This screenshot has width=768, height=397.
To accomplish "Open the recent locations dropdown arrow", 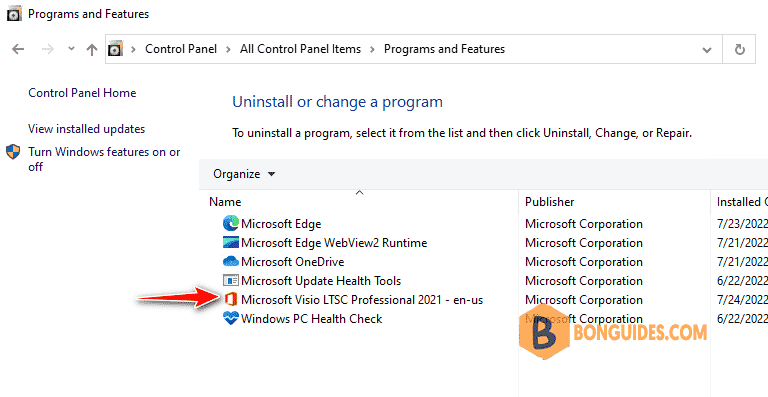I will tap(72, 49).
